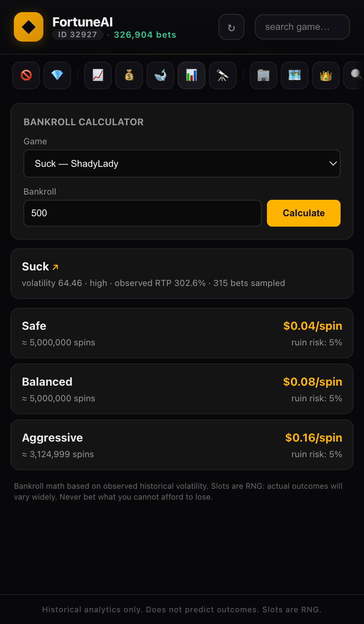Select the crown leaderboard icon
The height and width of the screenshot is (624, 364).
click(325, 75)
